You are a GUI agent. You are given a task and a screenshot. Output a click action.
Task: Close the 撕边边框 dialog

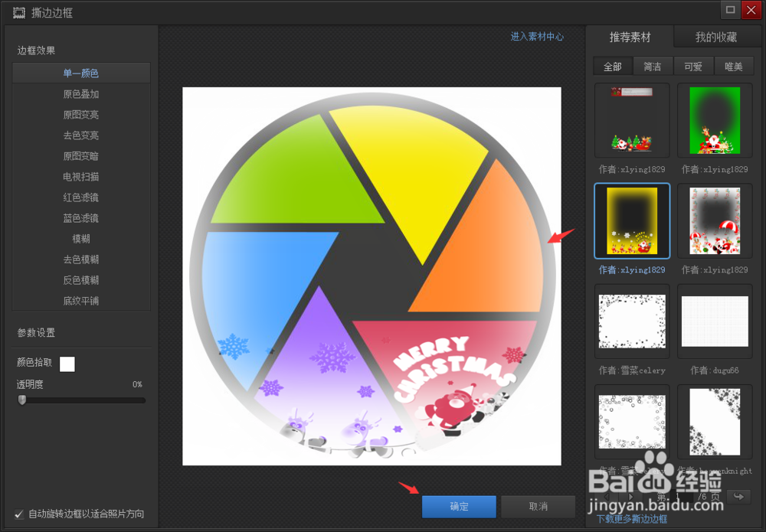click(751, 10)
